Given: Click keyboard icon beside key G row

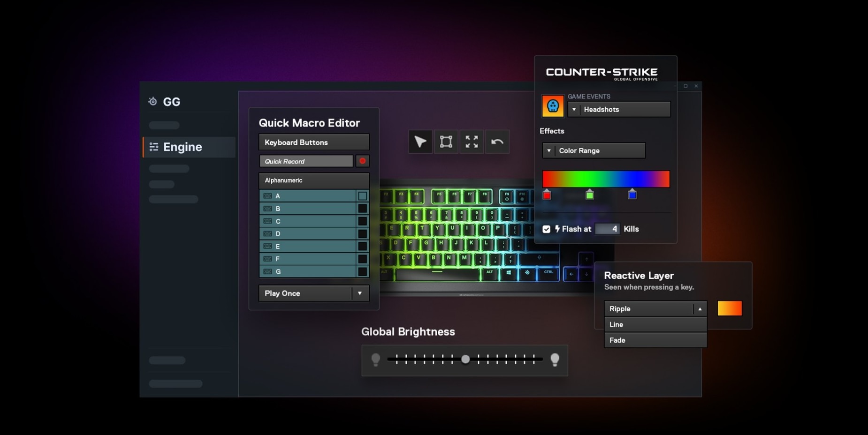Looking at the screenshot, I should point(267,271).
